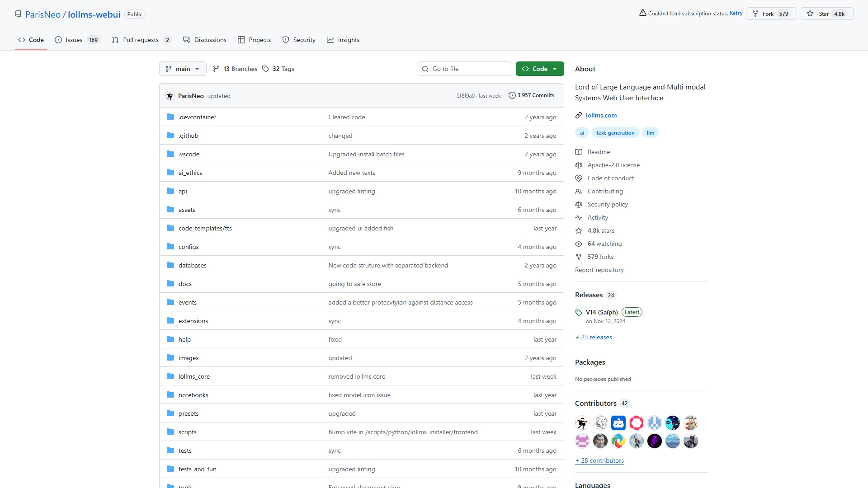This screenshot has width=868, height=488.
Task: Open the main branch dropdown
Action: (183, 69)
